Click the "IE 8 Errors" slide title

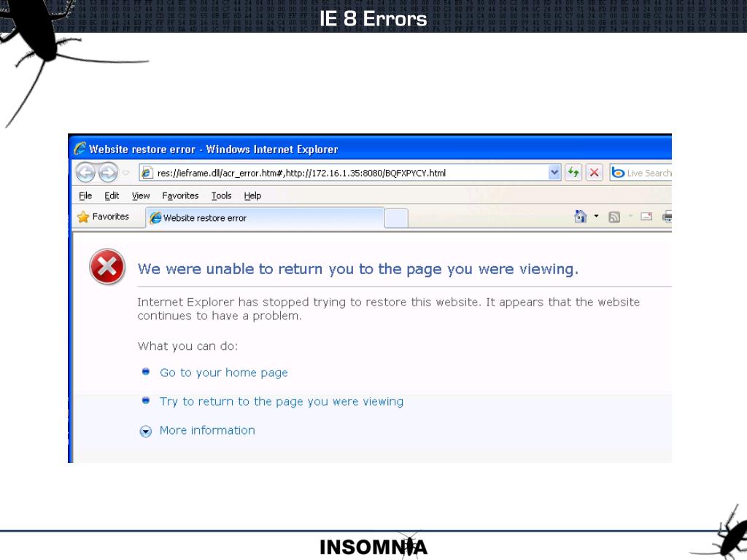click(x=373, y=19)
